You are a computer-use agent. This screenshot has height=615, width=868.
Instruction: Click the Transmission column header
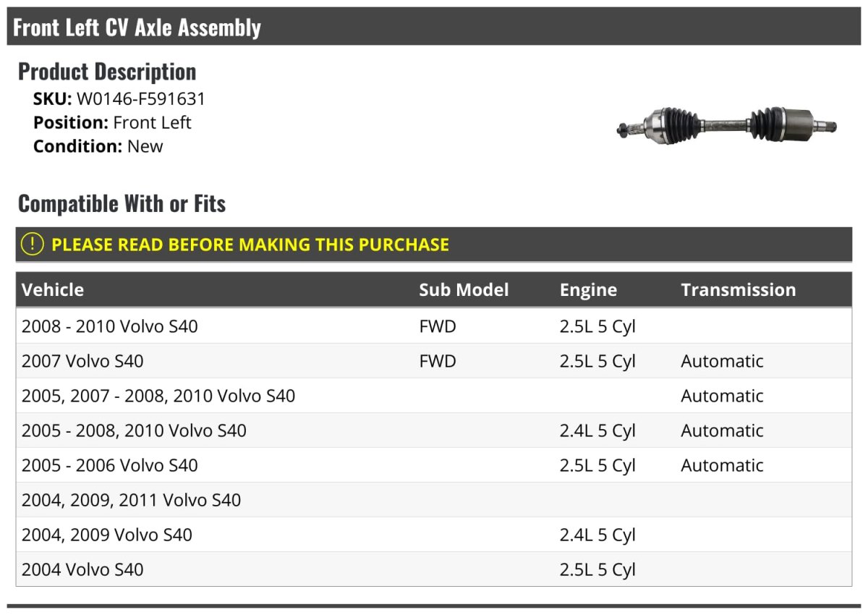tap(738, 290)
